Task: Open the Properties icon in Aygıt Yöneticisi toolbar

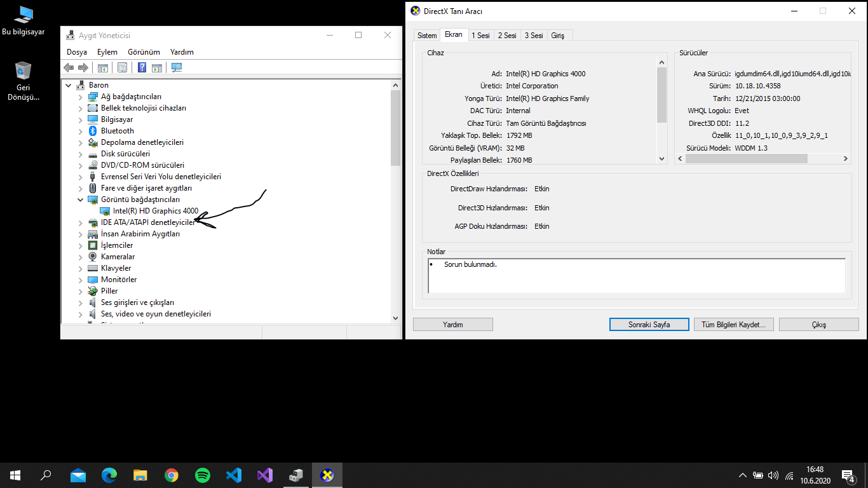Action: coord(122,68)
